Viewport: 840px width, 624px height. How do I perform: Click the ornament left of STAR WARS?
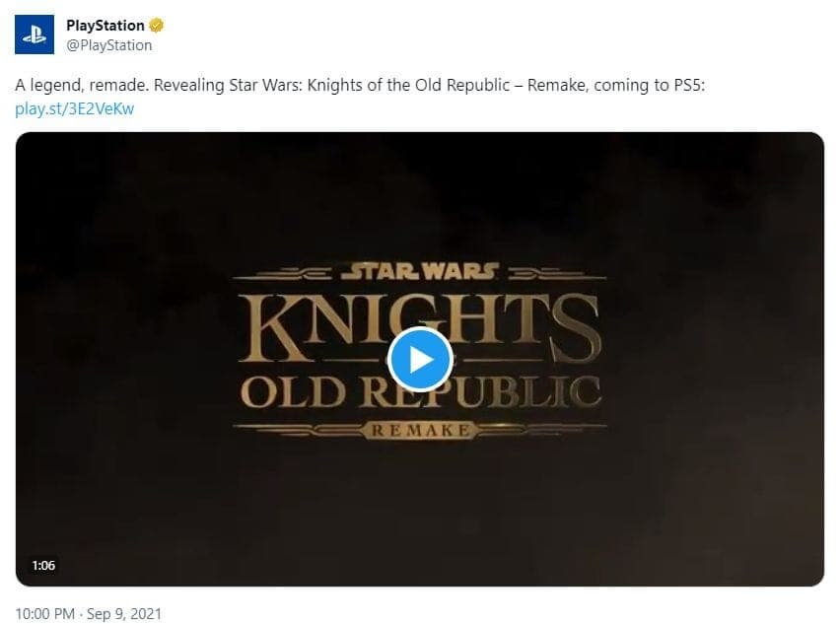(x=284, y=274)
